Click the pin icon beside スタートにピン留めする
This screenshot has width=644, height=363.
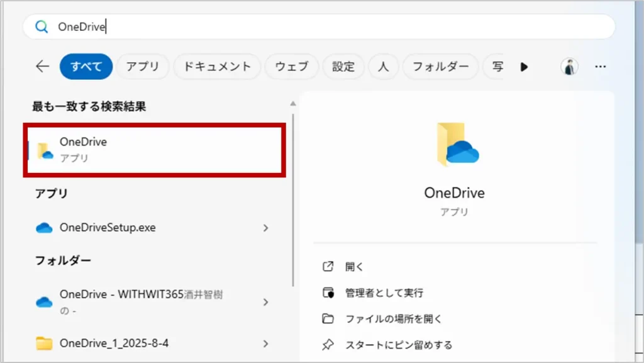click(x=327, y=345)
